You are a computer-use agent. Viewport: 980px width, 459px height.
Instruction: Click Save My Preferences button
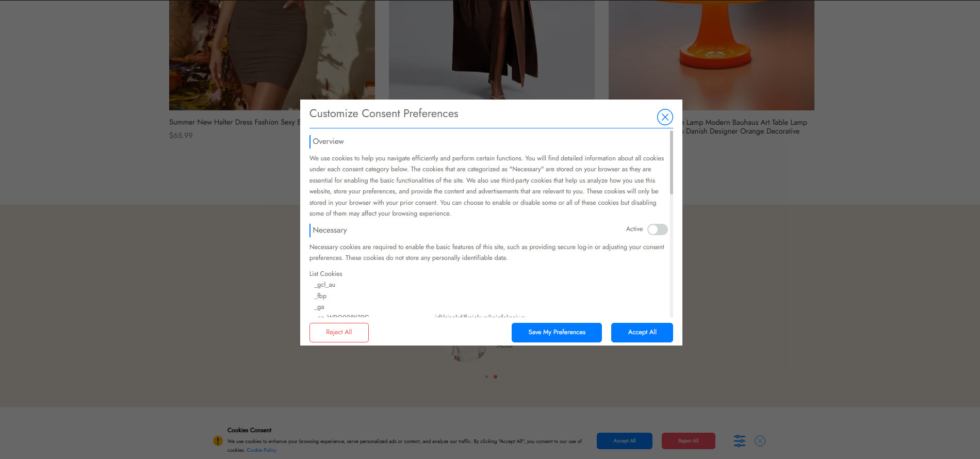557,332
